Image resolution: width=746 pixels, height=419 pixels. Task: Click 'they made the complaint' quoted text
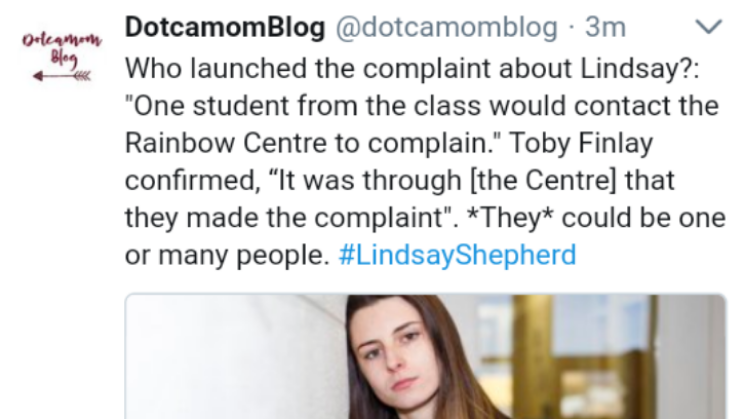(284, 218)
